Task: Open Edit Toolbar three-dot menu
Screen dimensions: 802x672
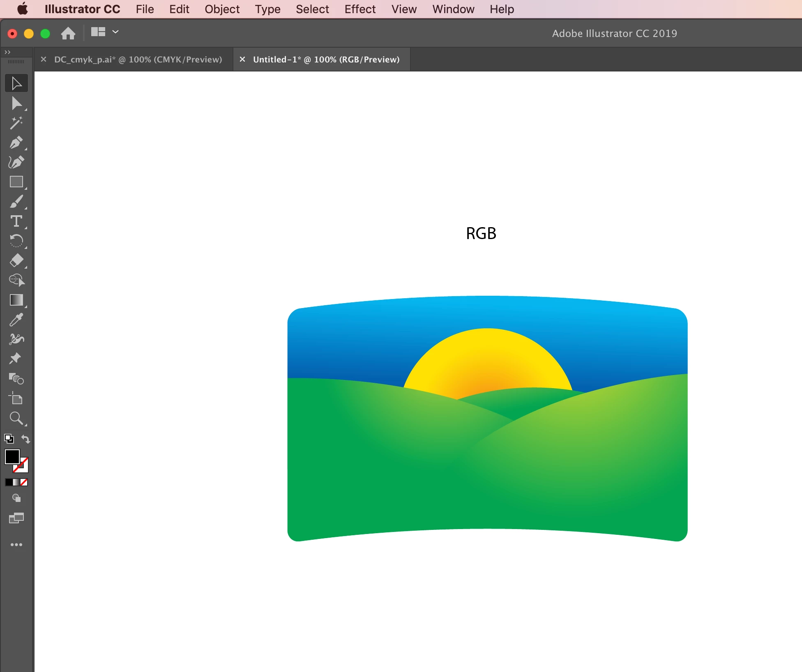Action: 16,545
